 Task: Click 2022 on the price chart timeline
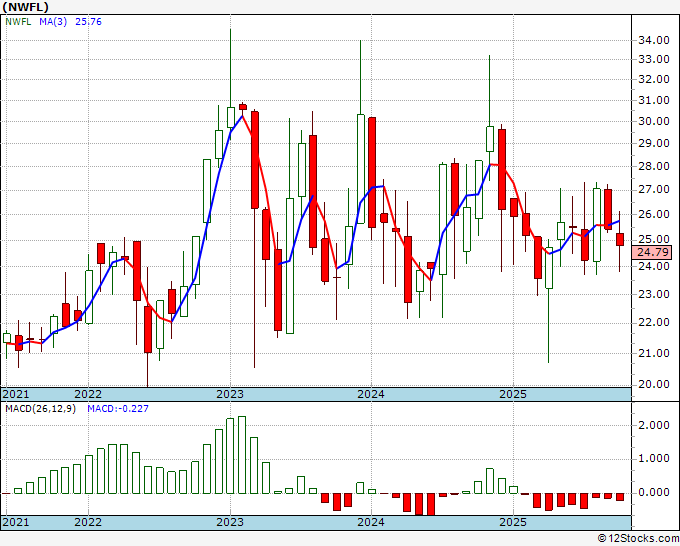pyautogui.click(x=88, y=394)
